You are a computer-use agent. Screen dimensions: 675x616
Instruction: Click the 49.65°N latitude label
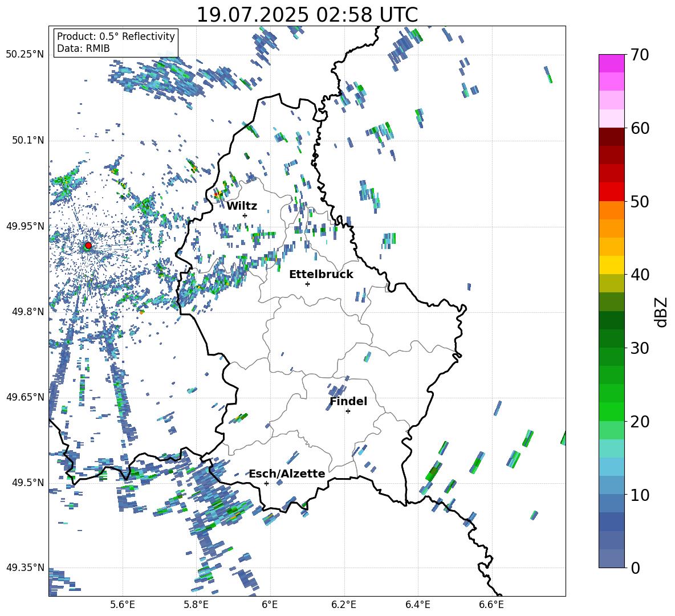(25, 397)
